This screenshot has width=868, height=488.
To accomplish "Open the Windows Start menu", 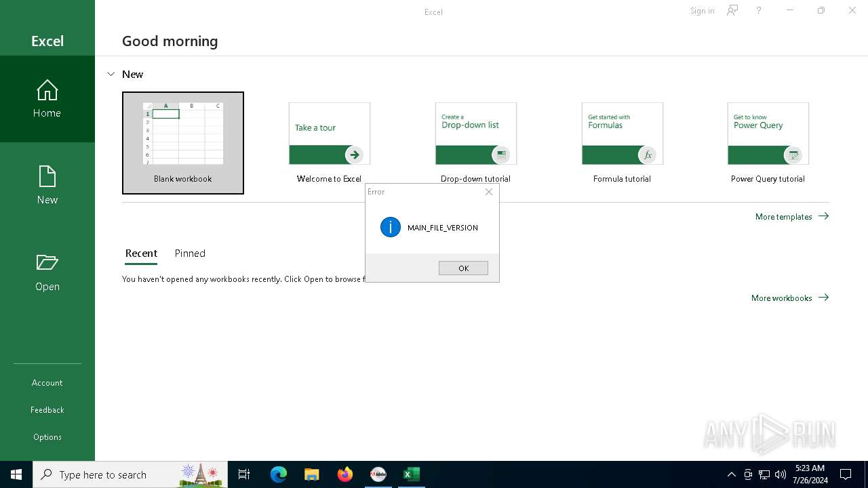I will pos(16,474).
